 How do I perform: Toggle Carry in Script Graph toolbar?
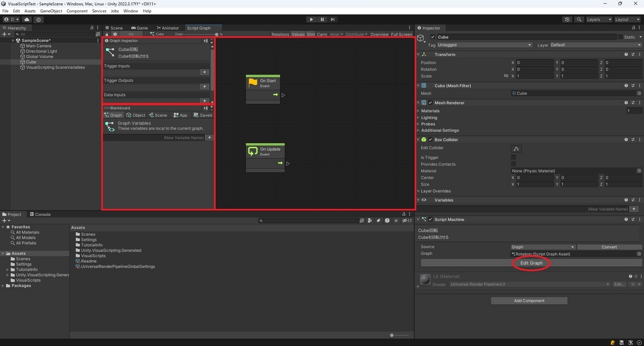(322, 34)
